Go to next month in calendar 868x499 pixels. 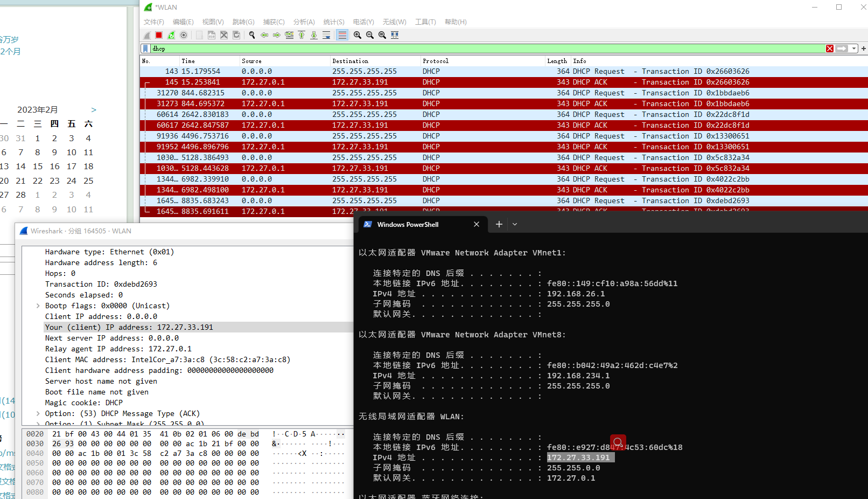94,110
